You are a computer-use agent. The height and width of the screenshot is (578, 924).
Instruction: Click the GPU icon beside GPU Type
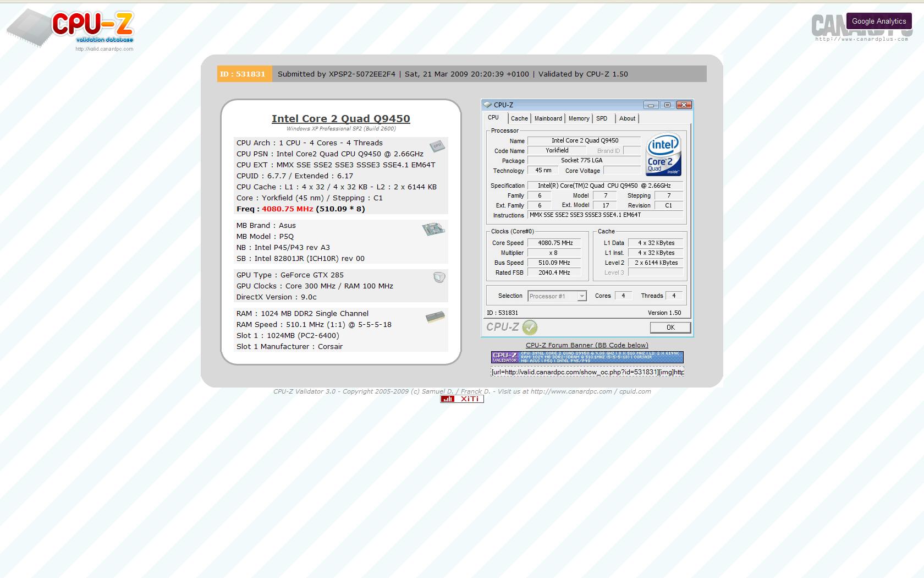point(439,277)
